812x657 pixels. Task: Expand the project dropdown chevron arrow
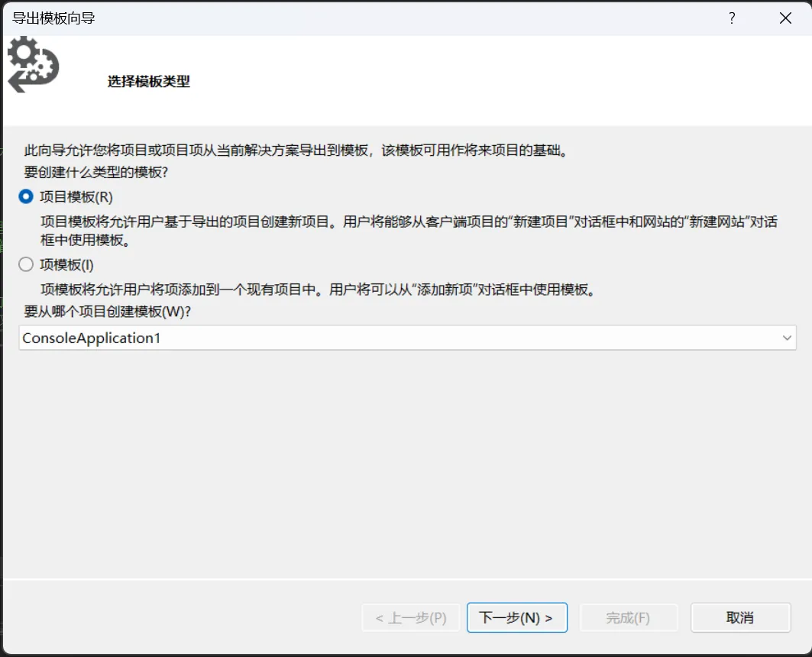[787, 338]
